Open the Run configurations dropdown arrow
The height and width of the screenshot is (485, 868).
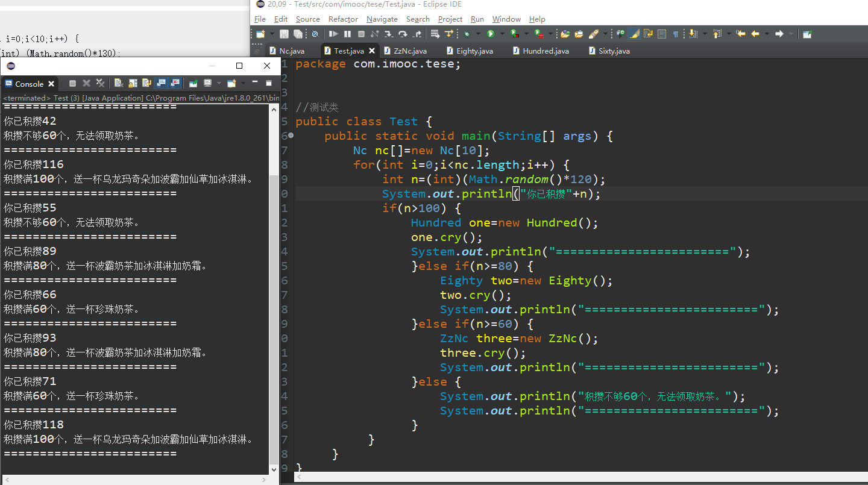pyautogui.click(x=502, y=34)
